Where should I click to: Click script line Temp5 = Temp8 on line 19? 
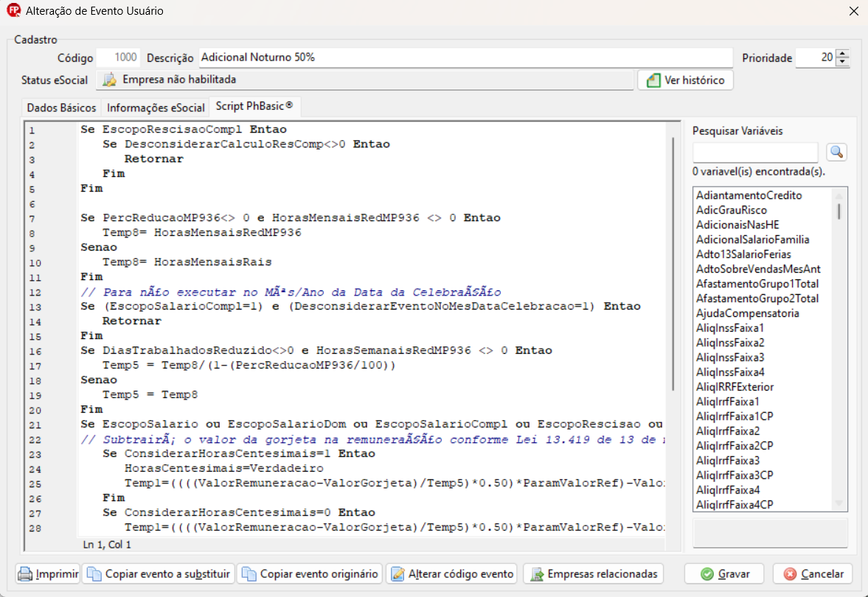pos(150,395)
